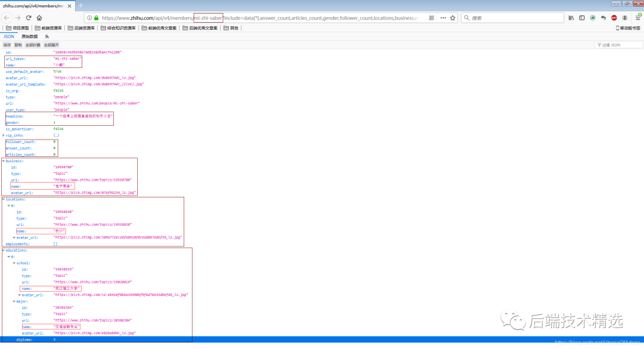The image size is (644, 349).
Task: Select the employments row
Action: [322, 244]
